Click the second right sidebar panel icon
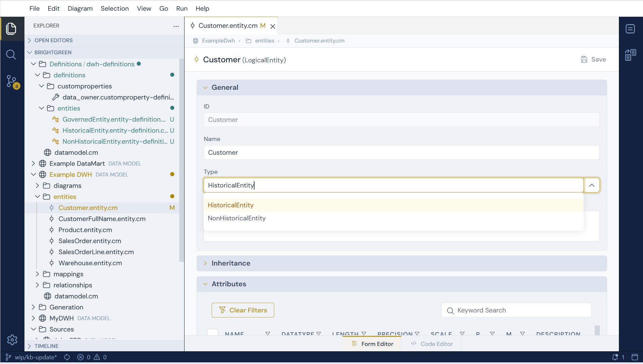 [x=630, y=55]
